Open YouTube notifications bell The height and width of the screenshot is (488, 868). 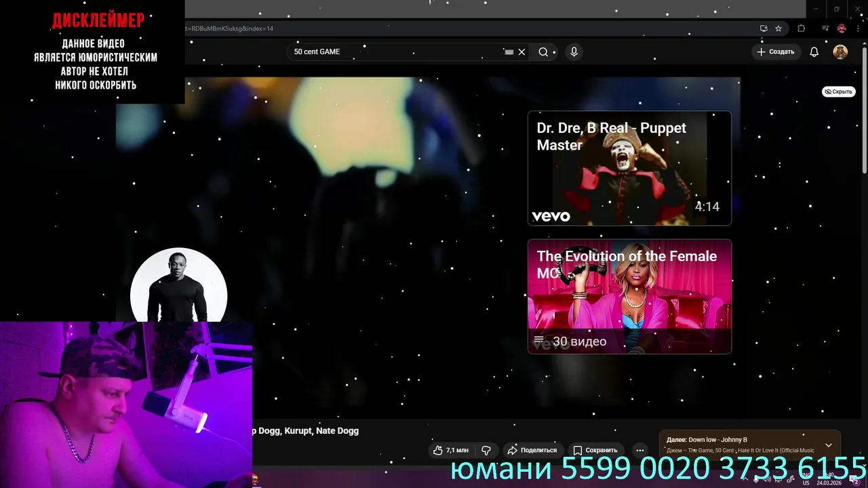coord(814,52)
